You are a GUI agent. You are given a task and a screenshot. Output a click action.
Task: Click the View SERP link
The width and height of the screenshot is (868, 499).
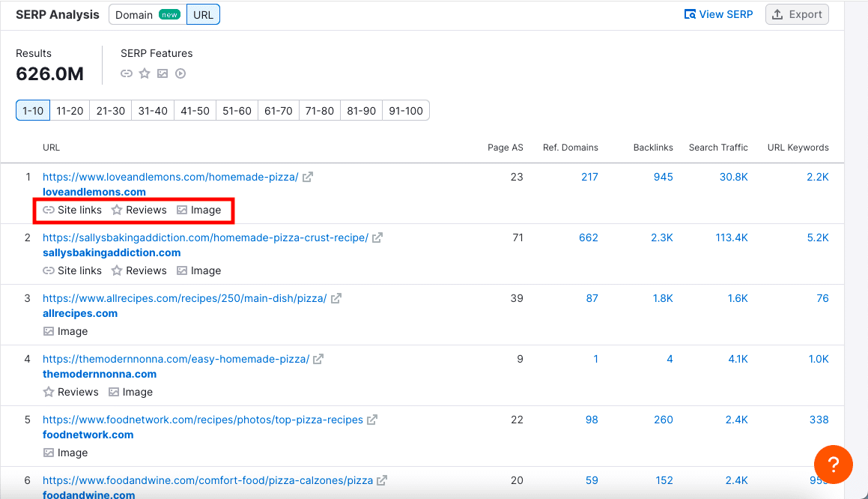coord(718,14)
